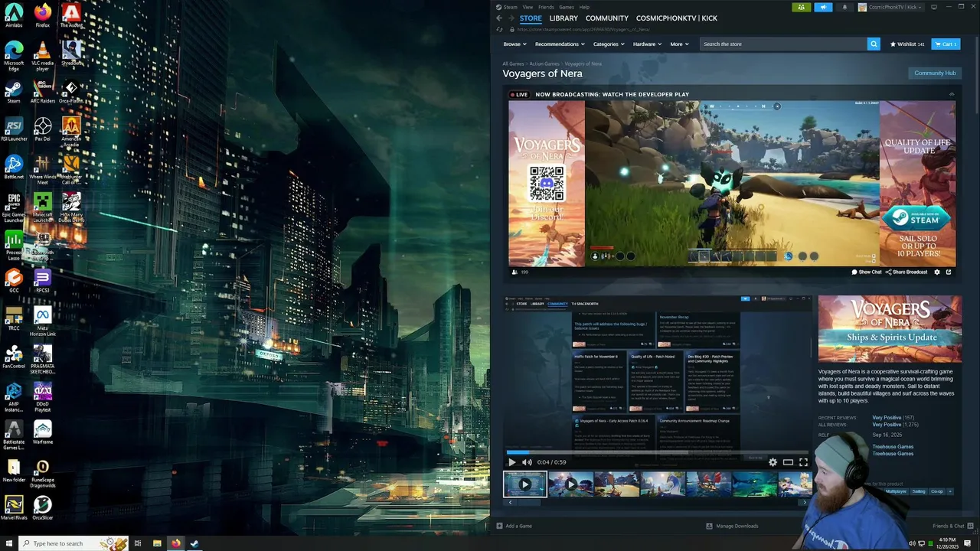Select the ARC Raiders desktop shortcut
This screenshot has height=551, width=980.
click(x=43, y=92)
